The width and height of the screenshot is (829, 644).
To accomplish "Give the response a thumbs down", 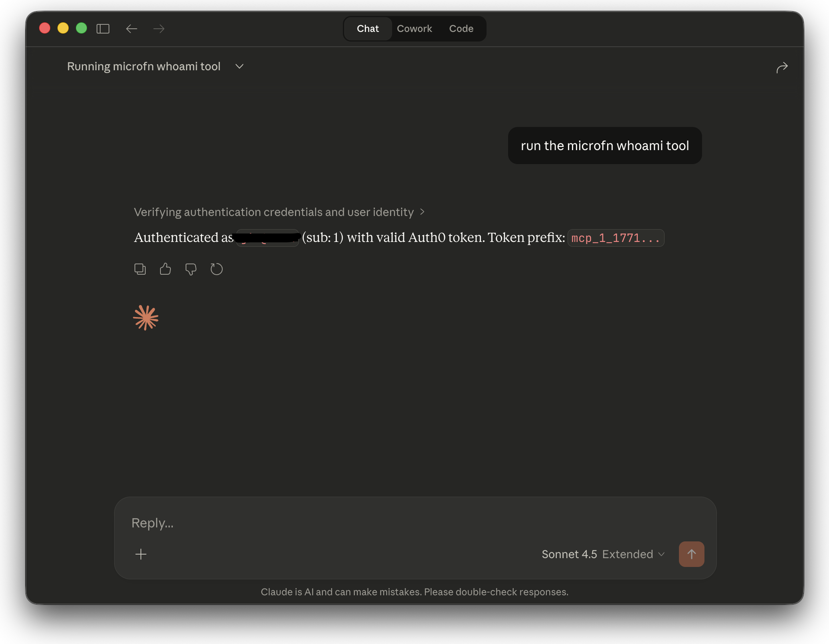I will [191, 269].
